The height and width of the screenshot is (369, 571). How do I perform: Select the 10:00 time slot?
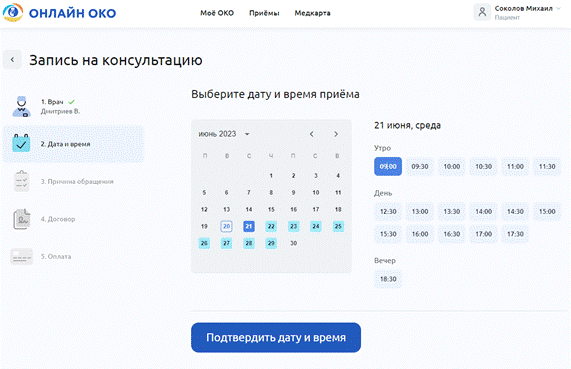(x=452, y=166)
